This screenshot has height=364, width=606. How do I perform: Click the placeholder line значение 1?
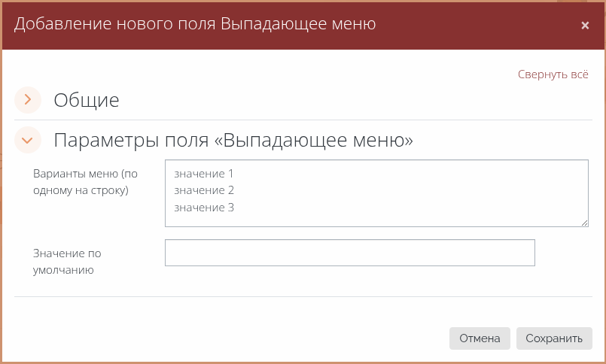(x=204, y=174)
